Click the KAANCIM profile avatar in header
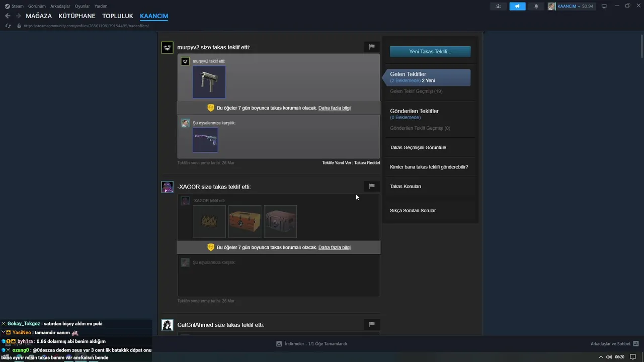The height and width of the screenshot is (362, 644). [x=552, y=6]
